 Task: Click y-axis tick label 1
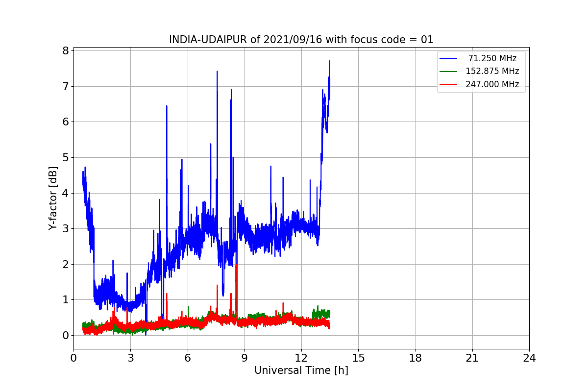[65, 300]
